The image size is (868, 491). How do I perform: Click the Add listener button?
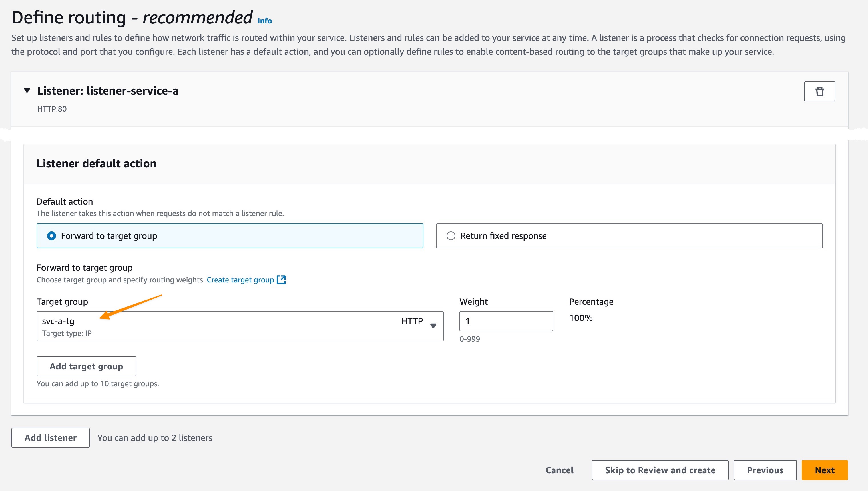point(50,437)
